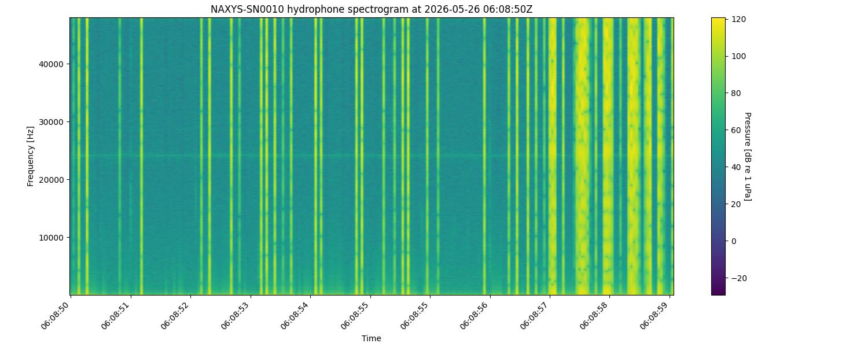The width and height of the screenshot is (868, 347).
Task: Click the 06:08:59 time tick label
Action: click(x=656, y=315)
